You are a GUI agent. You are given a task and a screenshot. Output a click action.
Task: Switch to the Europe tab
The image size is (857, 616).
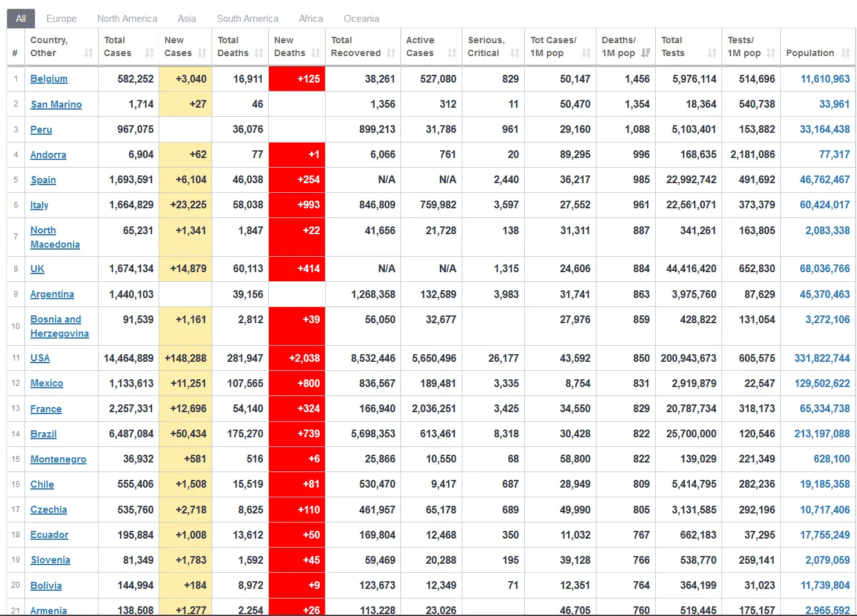coord(61,19)
